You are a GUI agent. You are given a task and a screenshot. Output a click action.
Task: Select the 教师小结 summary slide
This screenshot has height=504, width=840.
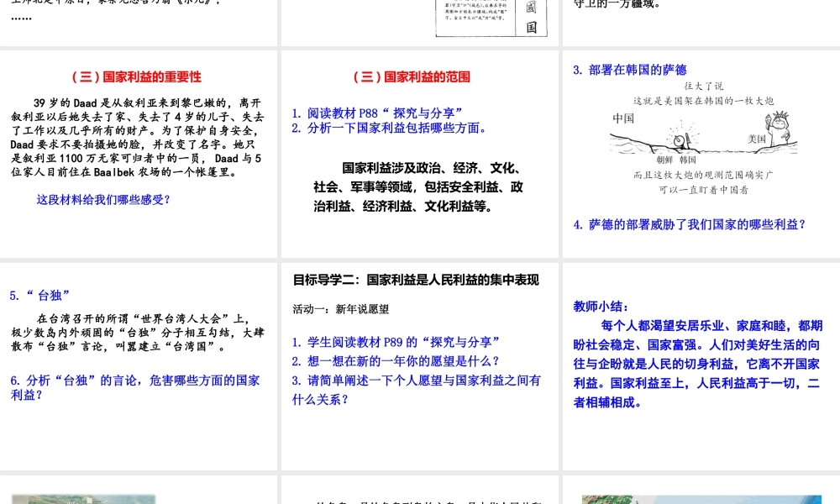[701, 366]
